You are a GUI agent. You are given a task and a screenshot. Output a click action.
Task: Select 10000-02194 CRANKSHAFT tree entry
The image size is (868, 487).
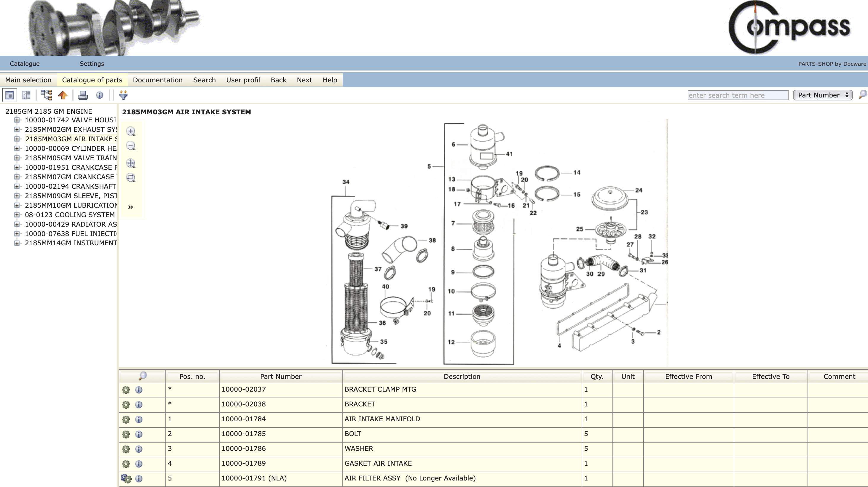coord(71,186)
